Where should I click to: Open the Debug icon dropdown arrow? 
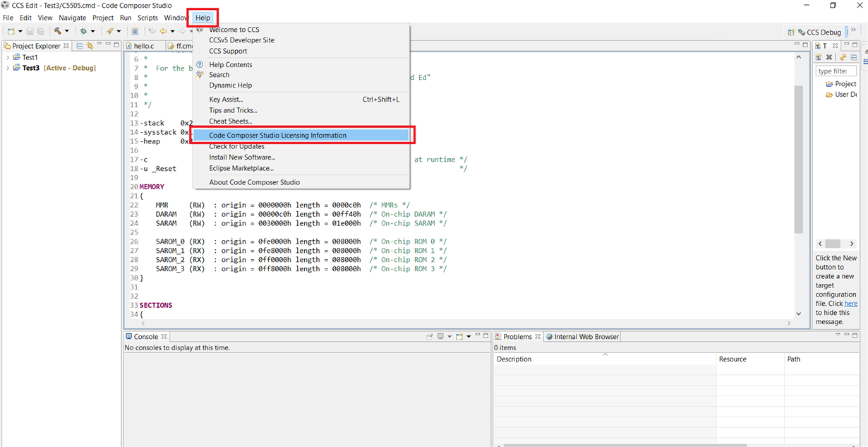[x=92, y=31]
